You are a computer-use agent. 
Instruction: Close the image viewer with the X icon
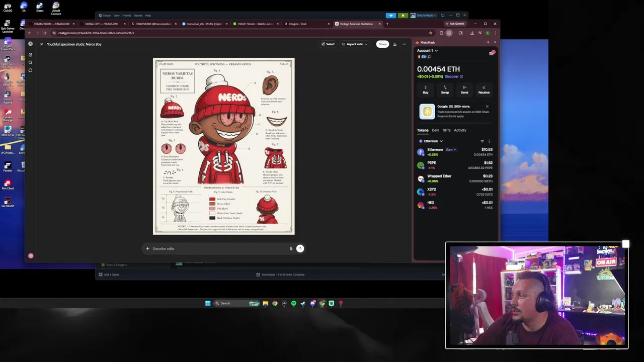pyautogui.click(x=42, y=44)
